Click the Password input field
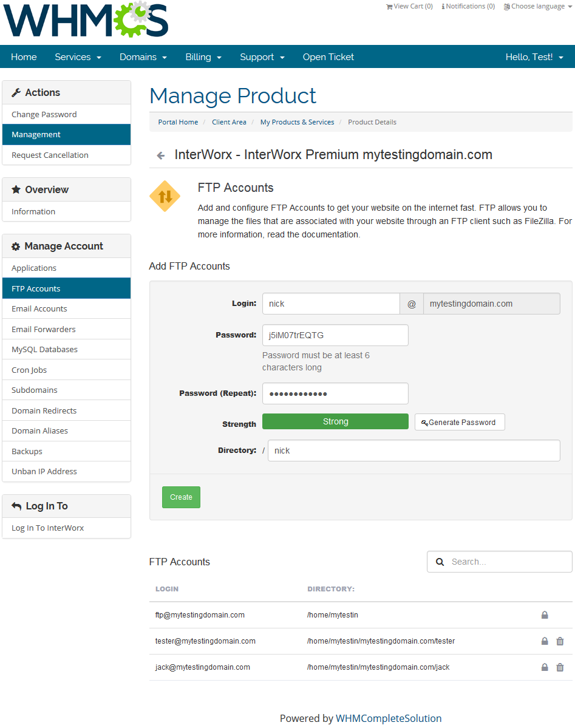Screen dimensions: 575x728 pos(335,335)
